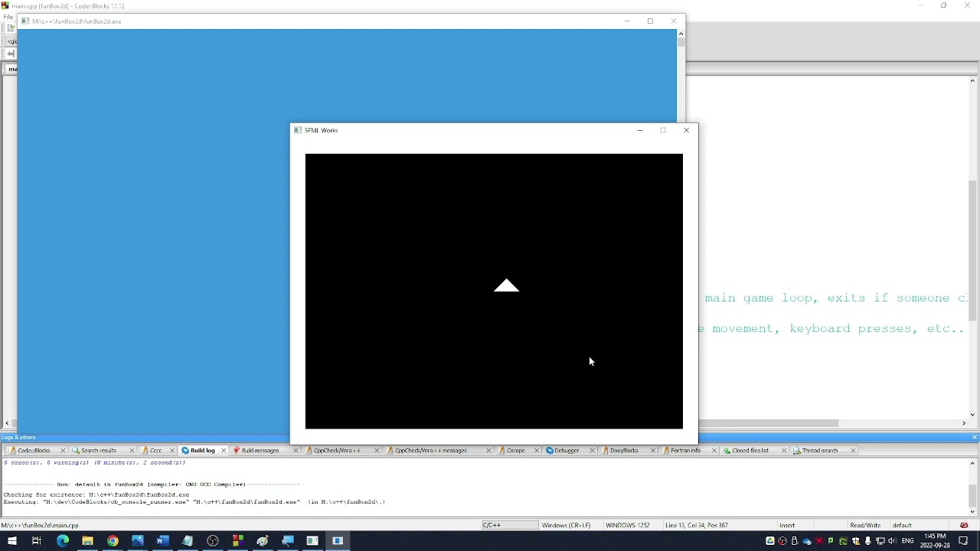Viewport: 980px width, 551px height.
Task: Open the File menu in Code::Blocks
Action: coord(8,17)
